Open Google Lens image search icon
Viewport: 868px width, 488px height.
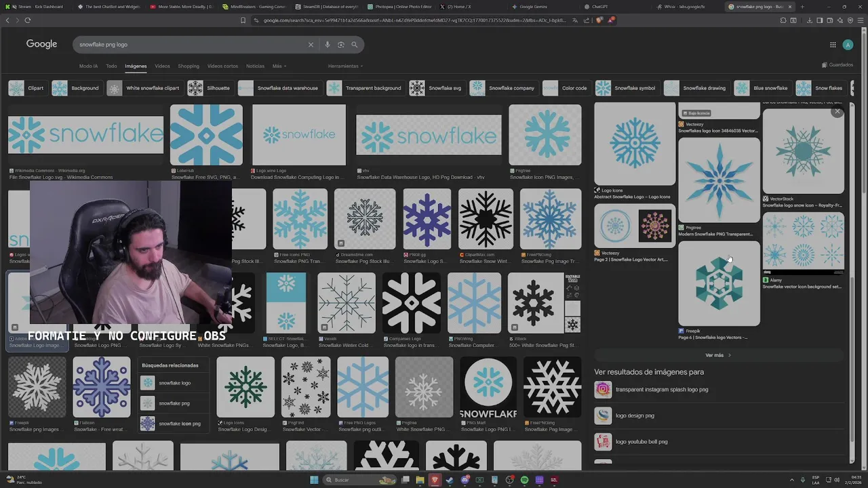coord(341,45)
